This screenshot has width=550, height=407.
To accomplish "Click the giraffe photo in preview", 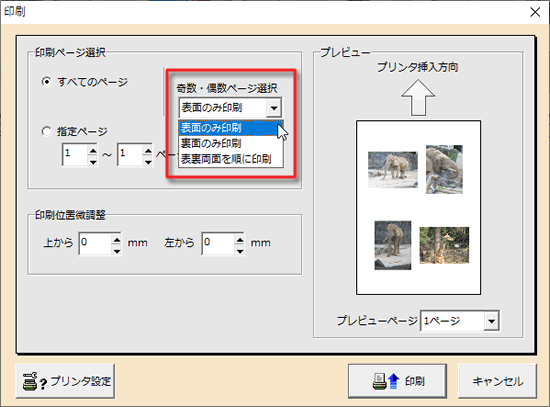I will click(444, 245).
